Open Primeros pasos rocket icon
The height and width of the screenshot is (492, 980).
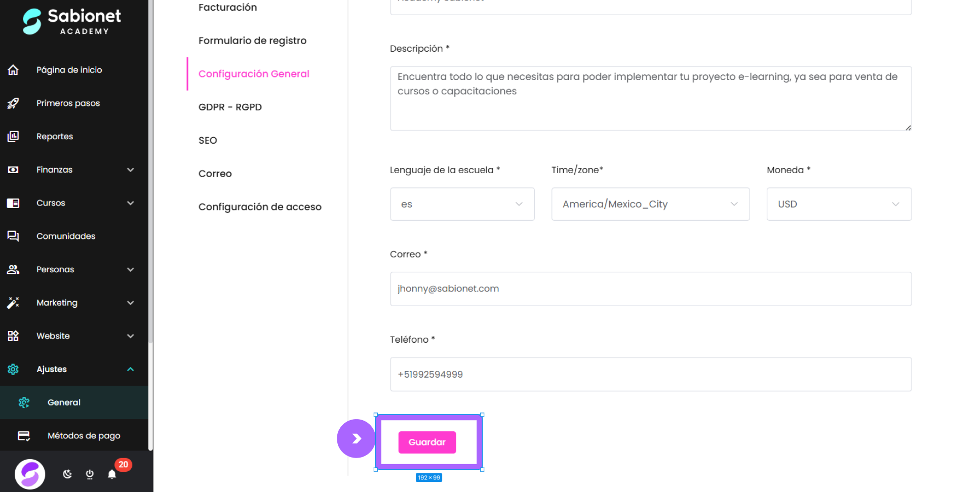[13, 103]
